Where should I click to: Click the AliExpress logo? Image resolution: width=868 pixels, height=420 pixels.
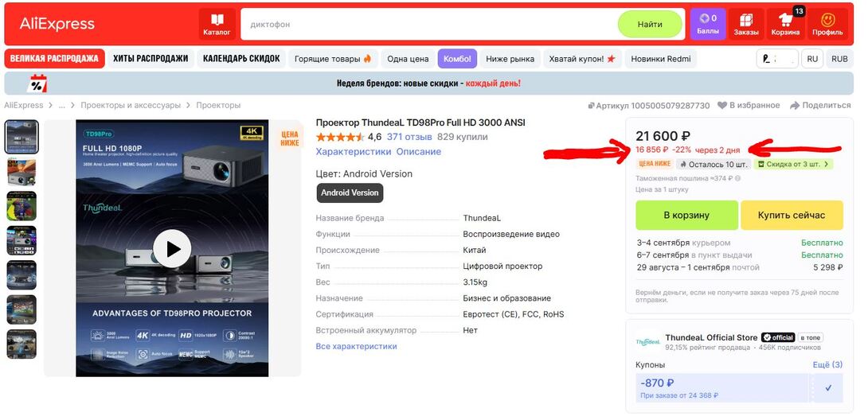(x=57, y=25)
